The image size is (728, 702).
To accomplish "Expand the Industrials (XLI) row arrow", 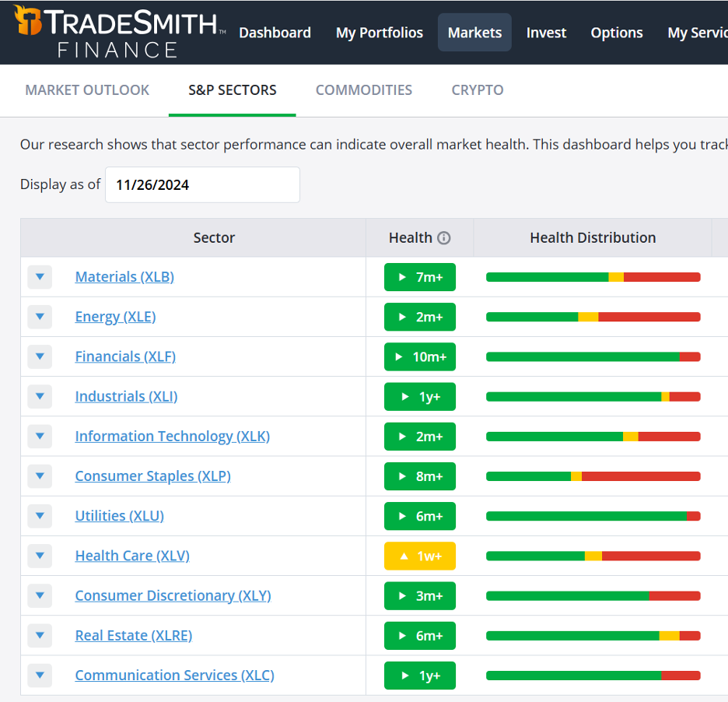I will coord(40,397).
